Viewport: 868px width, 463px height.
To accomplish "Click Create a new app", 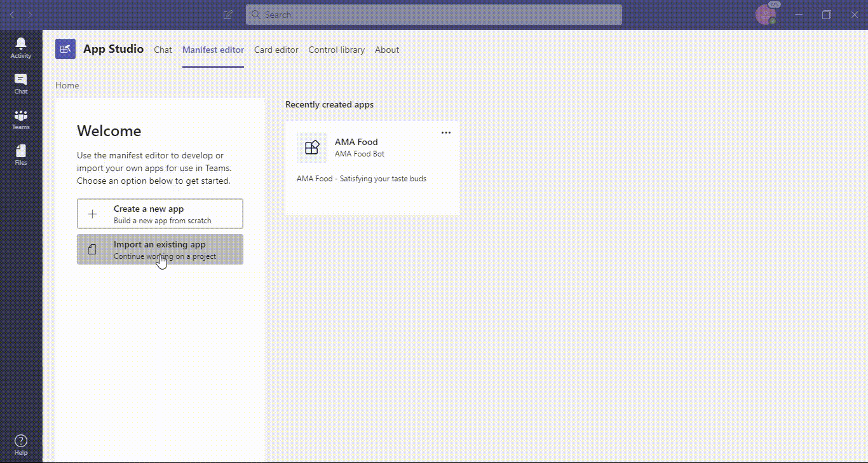I will point(159,214).
